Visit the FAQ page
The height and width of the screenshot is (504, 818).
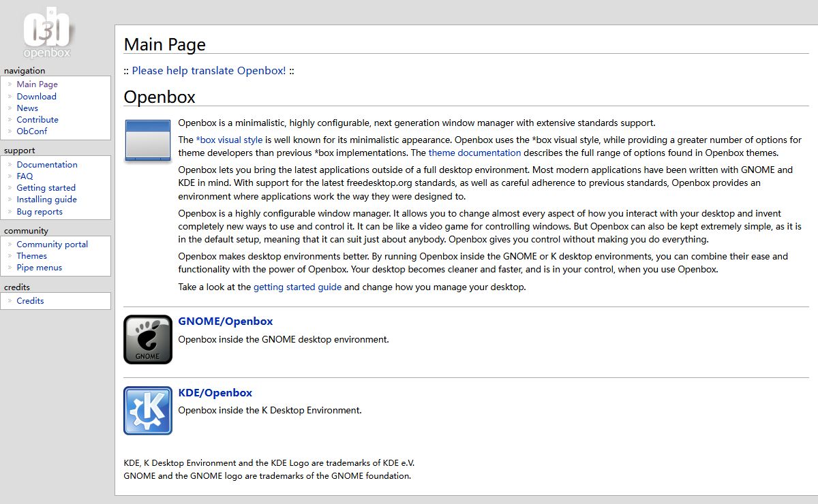(25, 176)
